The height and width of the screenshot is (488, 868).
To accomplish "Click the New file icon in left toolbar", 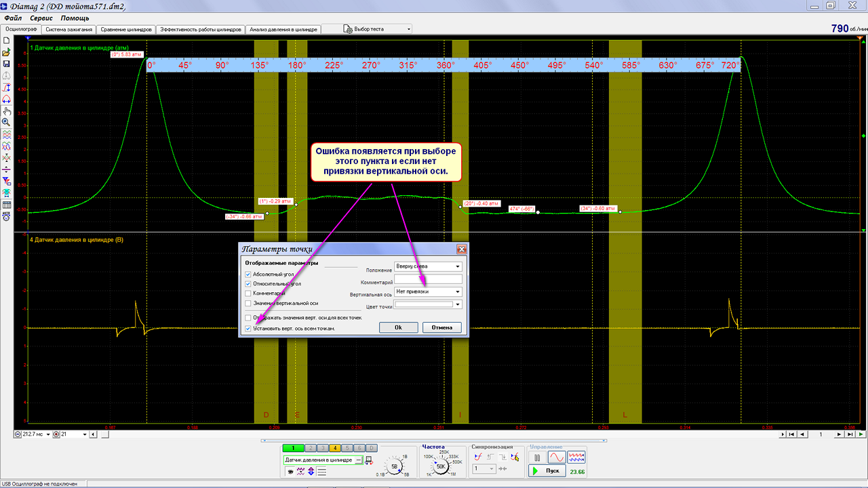I will coord(6,41).
